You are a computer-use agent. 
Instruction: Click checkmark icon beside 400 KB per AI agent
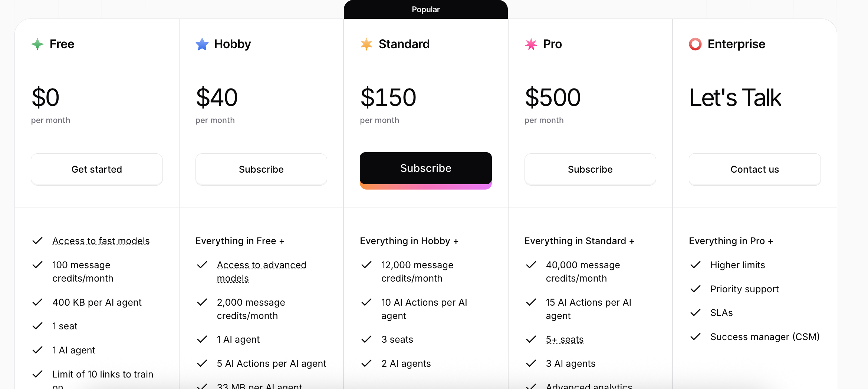pyautogui.click(x=37, y=302)
